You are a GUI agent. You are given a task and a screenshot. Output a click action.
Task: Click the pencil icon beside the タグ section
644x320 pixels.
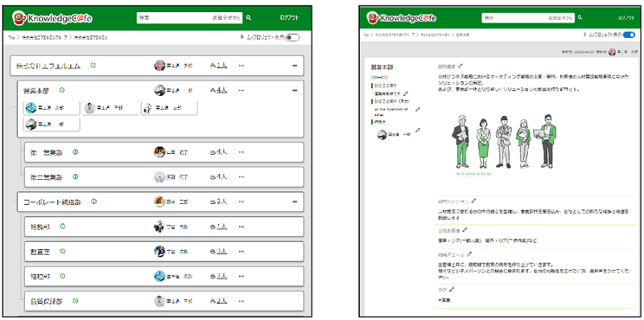(452, 289)
